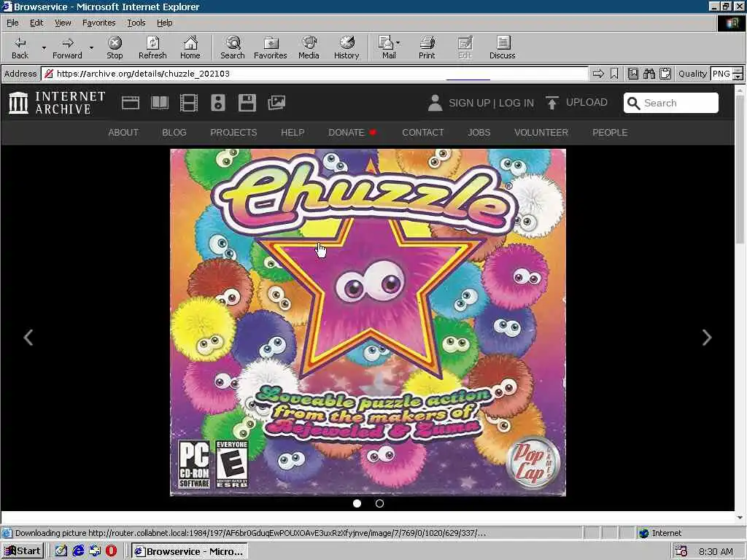Refresh the current page
This screenshot has height=560, width=747.
tap(152, 47)
